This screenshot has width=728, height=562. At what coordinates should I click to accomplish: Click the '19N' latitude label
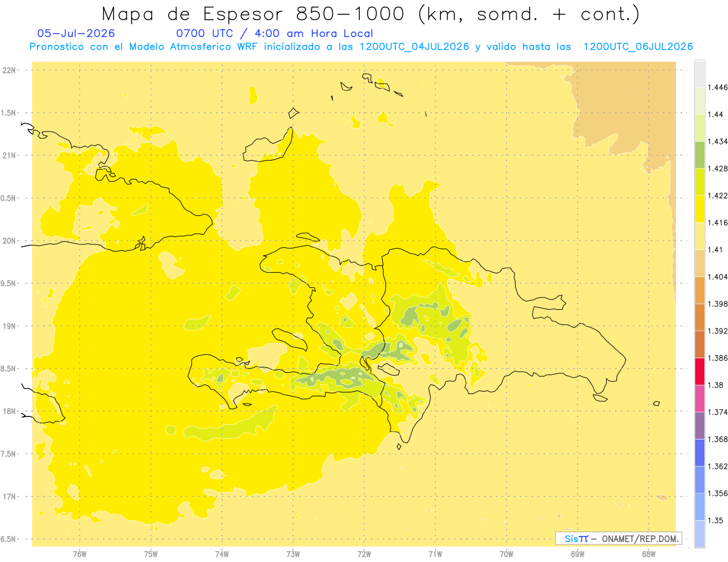[x=8, y=326]
